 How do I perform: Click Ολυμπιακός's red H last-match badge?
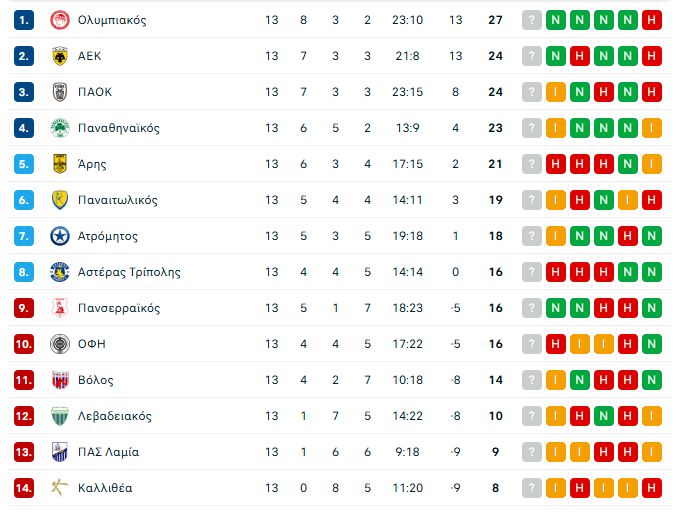(652, 20)
